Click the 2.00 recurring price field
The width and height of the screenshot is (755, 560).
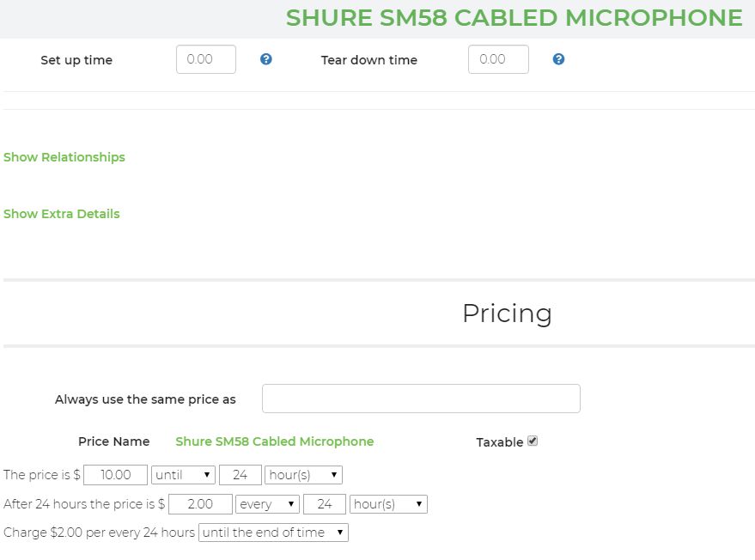[200, 504]
